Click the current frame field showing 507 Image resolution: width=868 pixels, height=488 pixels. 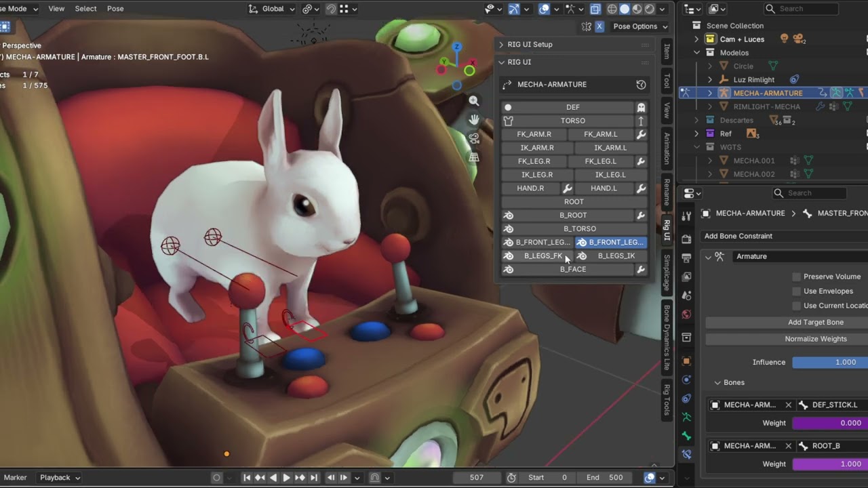click(x=477, y=478)
